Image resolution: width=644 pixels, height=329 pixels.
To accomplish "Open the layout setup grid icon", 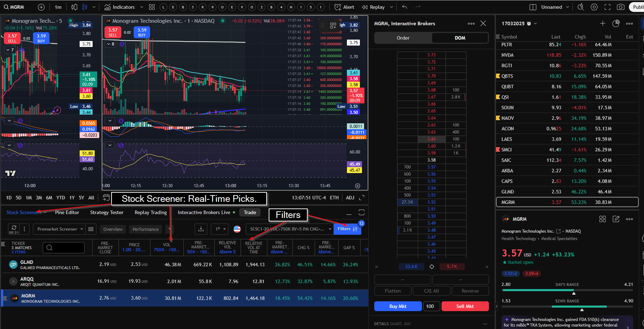I will pos(152,7).
